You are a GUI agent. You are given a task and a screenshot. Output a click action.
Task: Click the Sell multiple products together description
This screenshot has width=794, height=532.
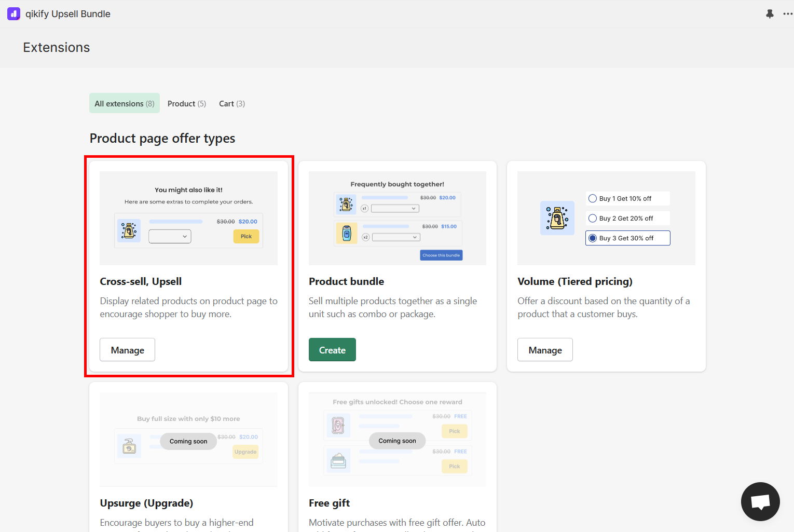point(393,307)
